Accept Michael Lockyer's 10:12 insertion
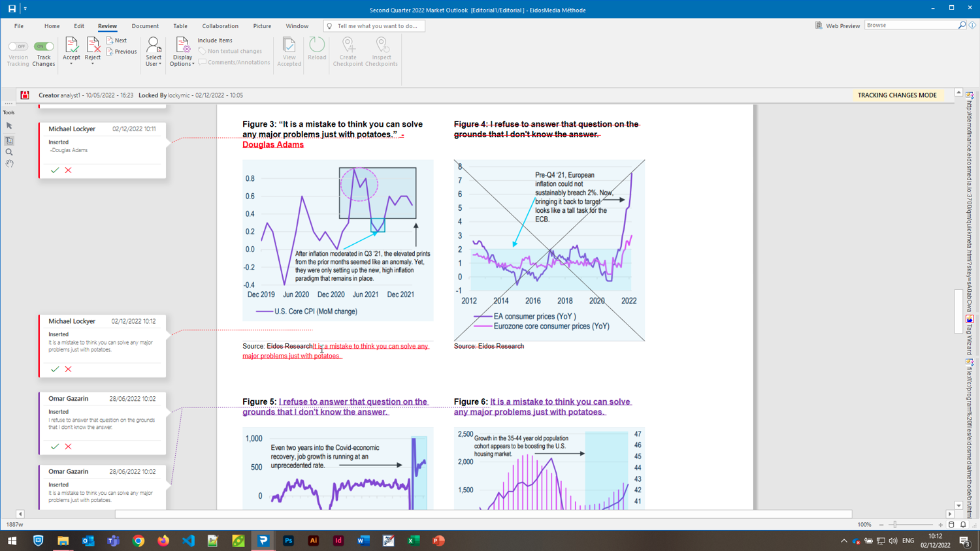Viewport: 980px width, 551px height. pyautogui.click(x=55, y=370)
